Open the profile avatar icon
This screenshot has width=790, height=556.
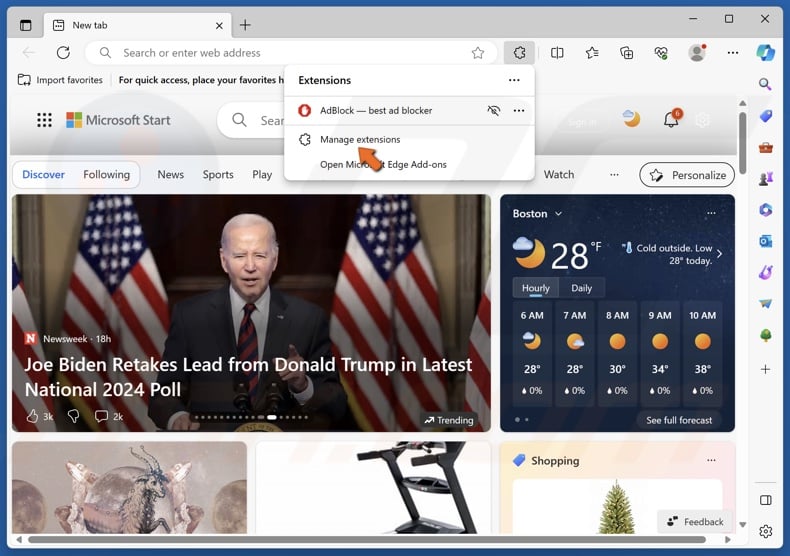click(697, 52)
